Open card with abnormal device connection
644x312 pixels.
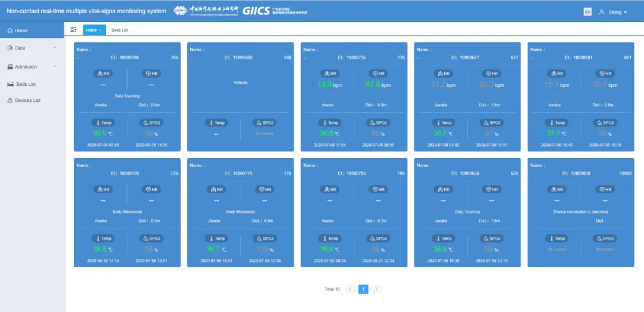pos(581,212)
